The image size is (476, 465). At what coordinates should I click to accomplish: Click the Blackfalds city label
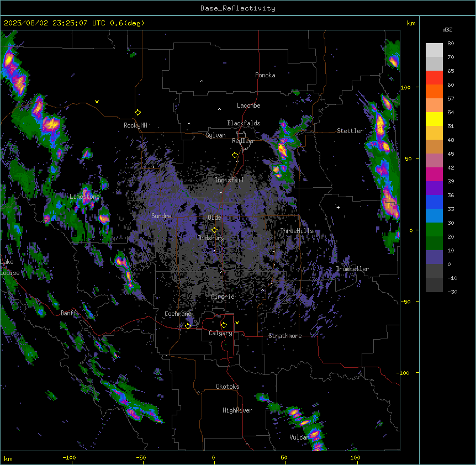[x=244, y=123]
